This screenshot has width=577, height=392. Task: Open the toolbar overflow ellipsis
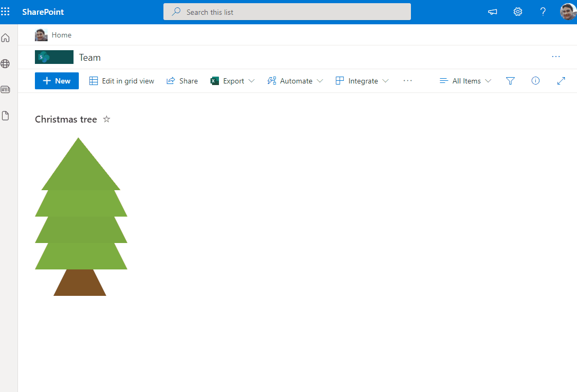click(x=407, y=80)
